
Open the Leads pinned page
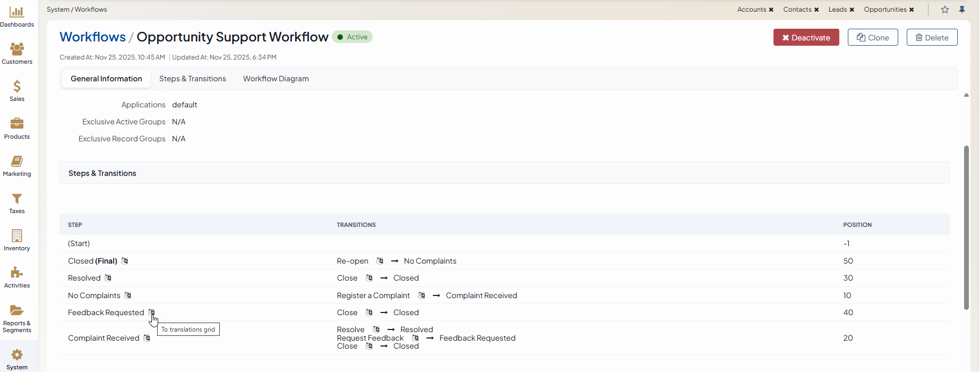(838, 10)
